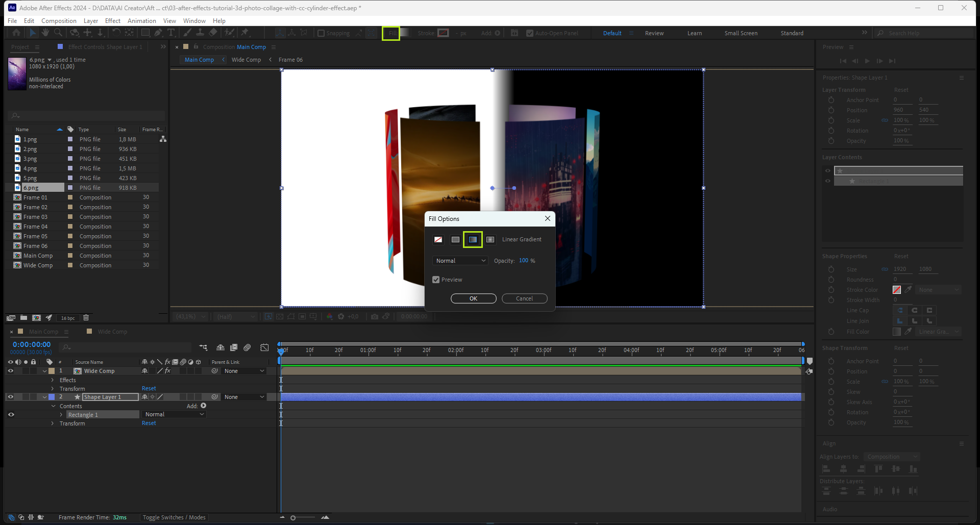
Task: Toggle visibility of Rectangle 1 in timeline
Action: tap(11, 415)
